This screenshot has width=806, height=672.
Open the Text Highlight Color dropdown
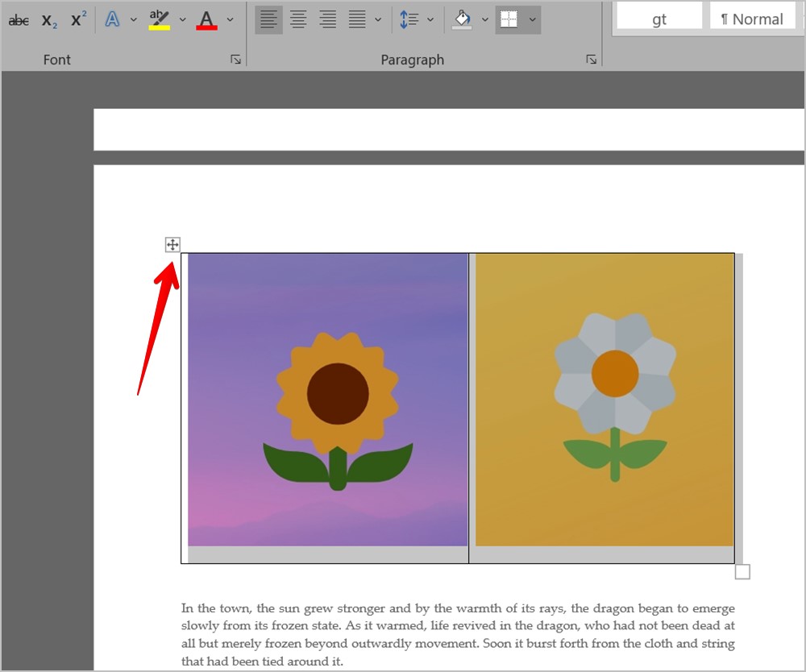(x=182, y=19)
